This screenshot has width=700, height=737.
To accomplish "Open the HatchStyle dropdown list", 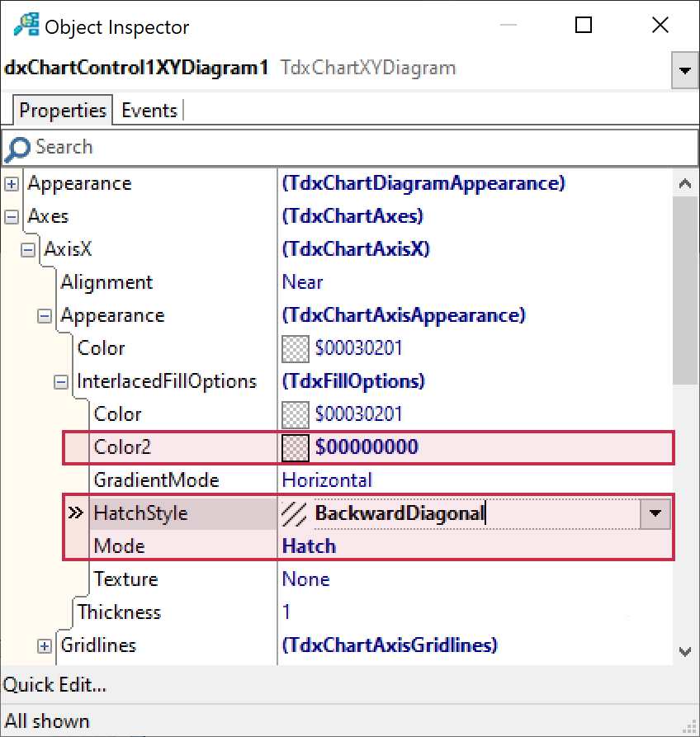I will click(x=656, y=513).
